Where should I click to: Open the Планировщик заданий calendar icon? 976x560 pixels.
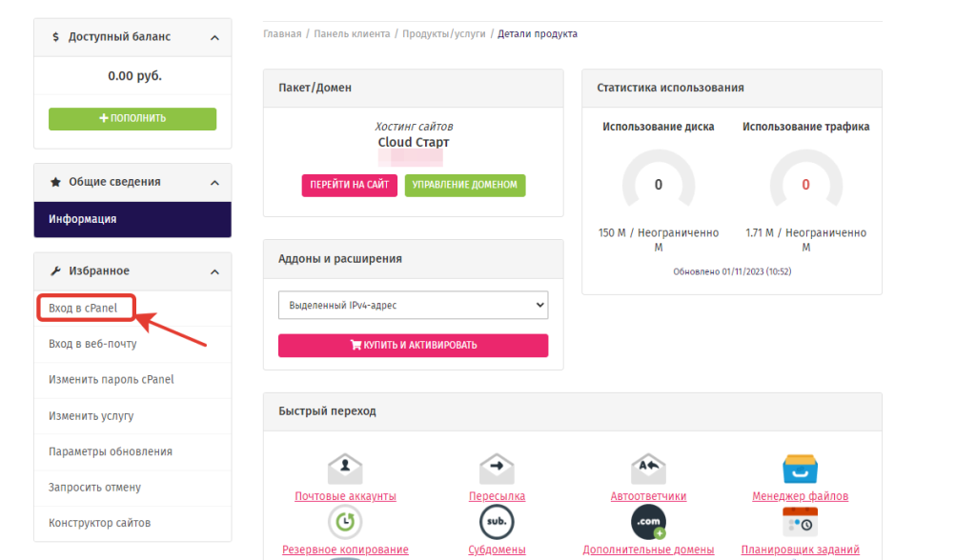pos(800,522)
